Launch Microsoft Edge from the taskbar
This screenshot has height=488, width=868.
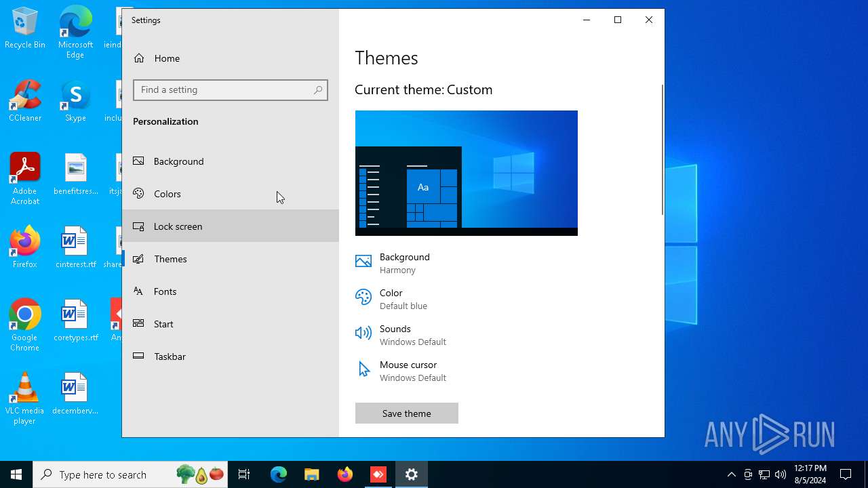pyautogui.click(x=279, y=474)
